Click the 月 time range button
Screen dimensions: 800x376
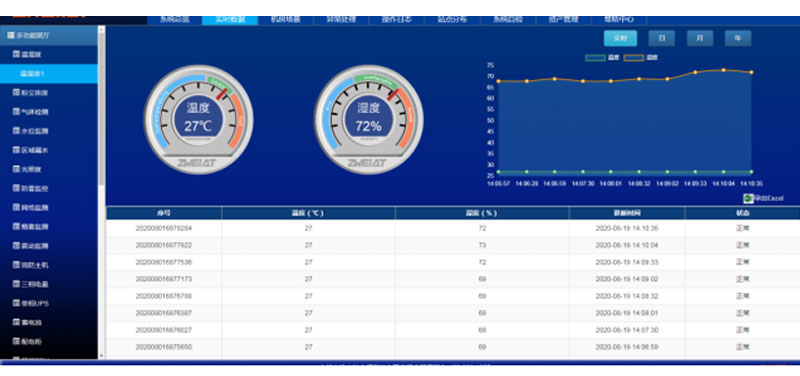click(x=700, y=38)
